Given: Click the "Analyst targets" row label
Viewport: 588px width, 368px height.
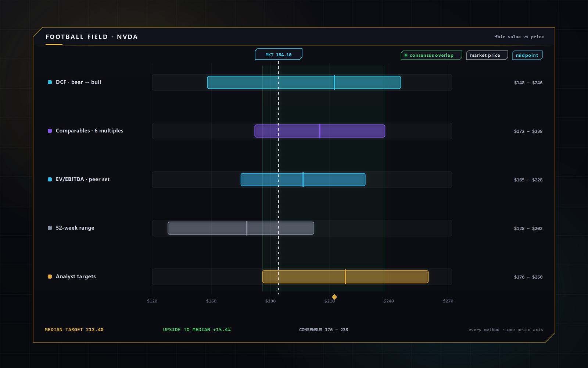Looking at the screenshot, I should (76, 276).
